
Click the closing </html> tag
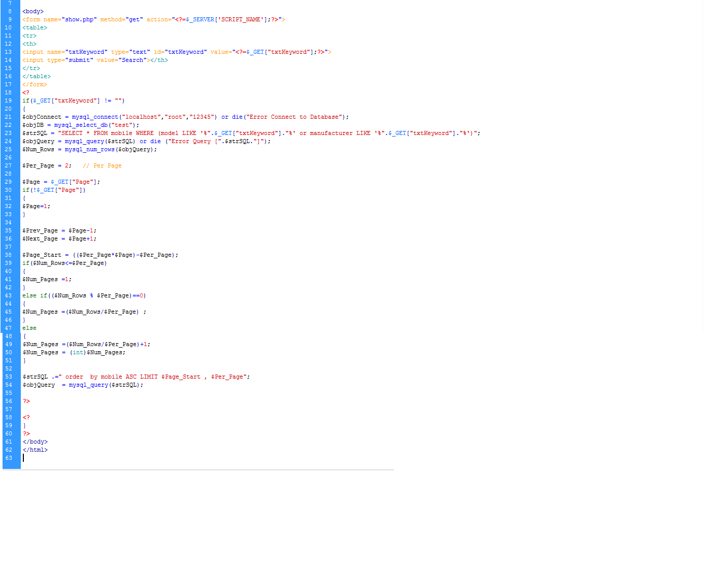pyautogui.click(x=35, y=450)
